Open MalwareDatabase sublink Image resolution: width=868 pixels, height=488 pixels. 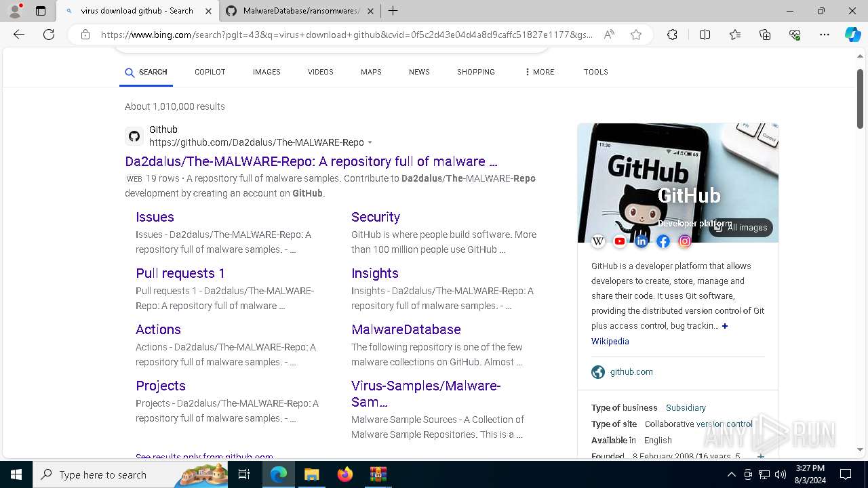click(406, 329)
